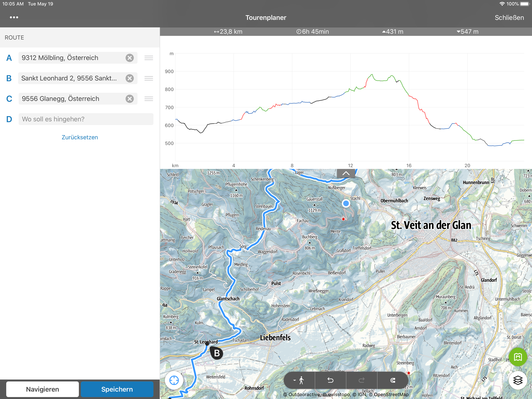Center map on current location
Image resolution: width=532 pixels, height=399 pixels.
[174, 380]
